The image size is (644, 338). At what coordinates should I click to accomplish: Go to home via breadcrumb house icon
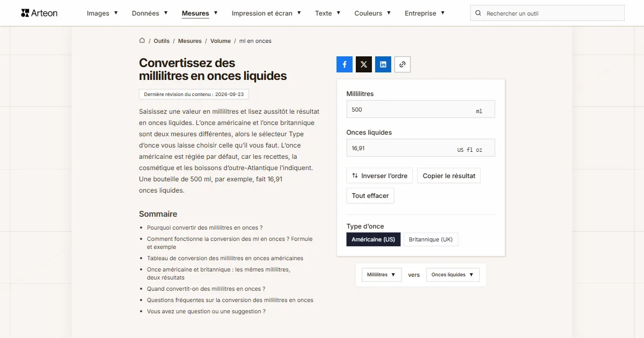142,40
